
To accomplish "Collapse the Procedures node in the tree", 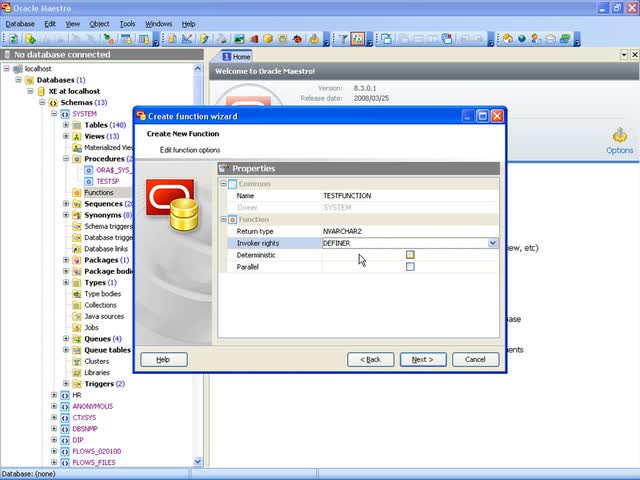I will [66, 158].
